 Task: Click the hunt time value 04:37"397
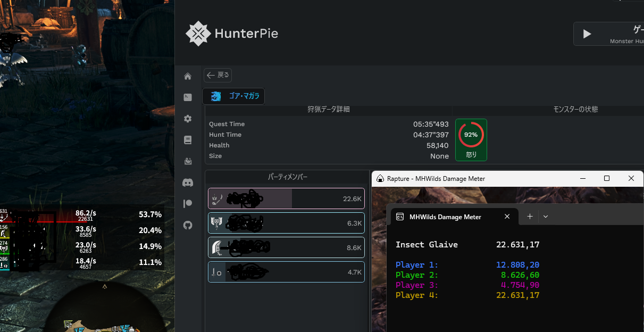[x=431, y=135]
